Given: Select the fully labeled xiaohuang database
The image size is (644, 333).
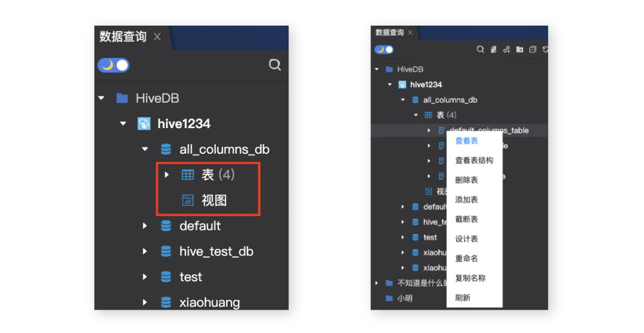Looking at the screenshot, I should pos(209,303).
